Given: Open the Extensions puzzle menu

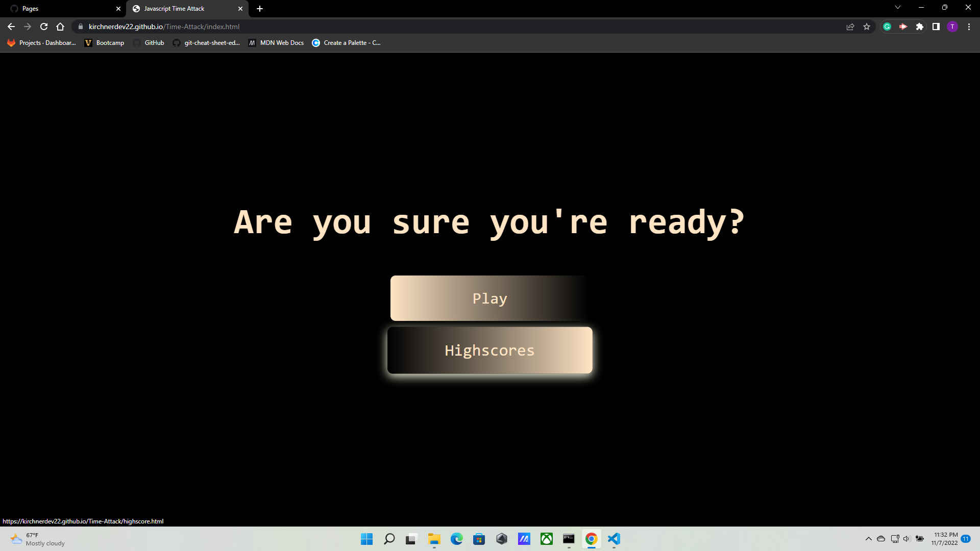Looking at the screenshot, I should tap(920, 27).
